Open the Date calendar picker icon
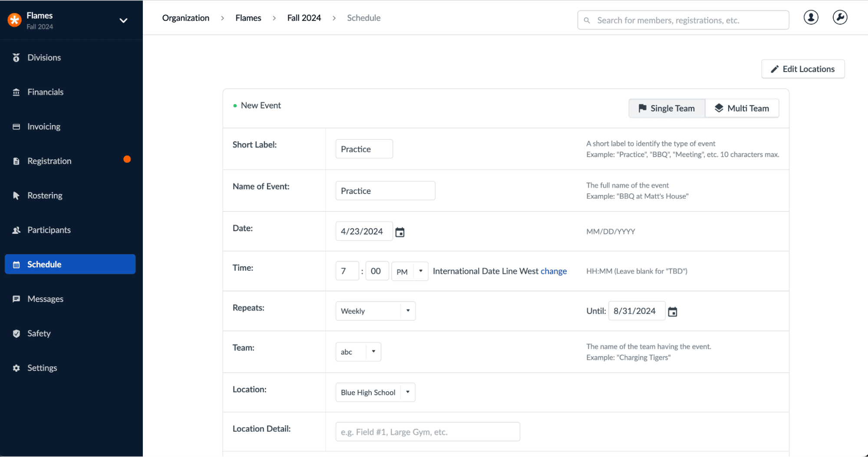The height and width of the screenshot is (457, 868). 399,231
